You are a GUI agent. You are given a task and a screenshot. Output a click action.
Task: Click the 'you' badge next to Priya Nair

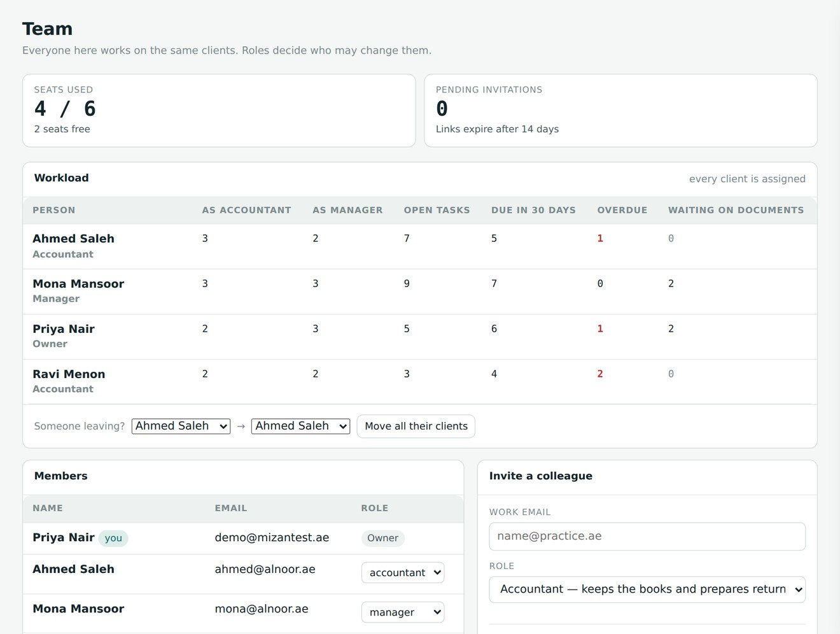(x=113, y=538)
